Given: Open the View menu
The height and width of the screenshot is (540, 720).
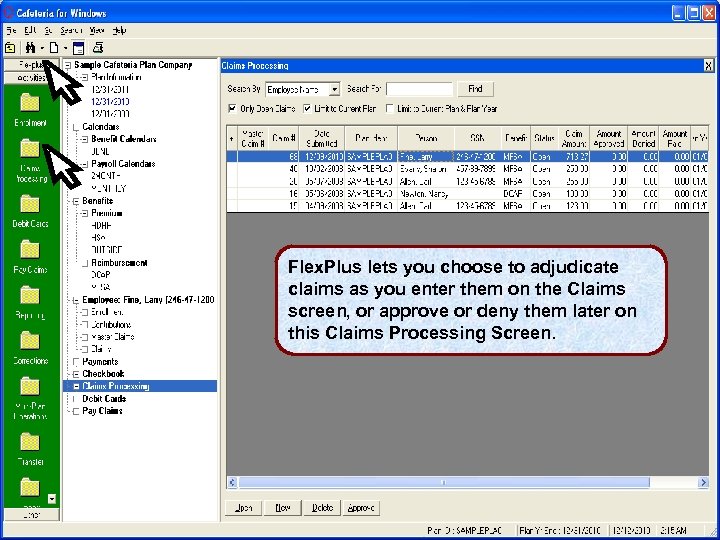Looking at the screenshot, I should coord(97,30).
